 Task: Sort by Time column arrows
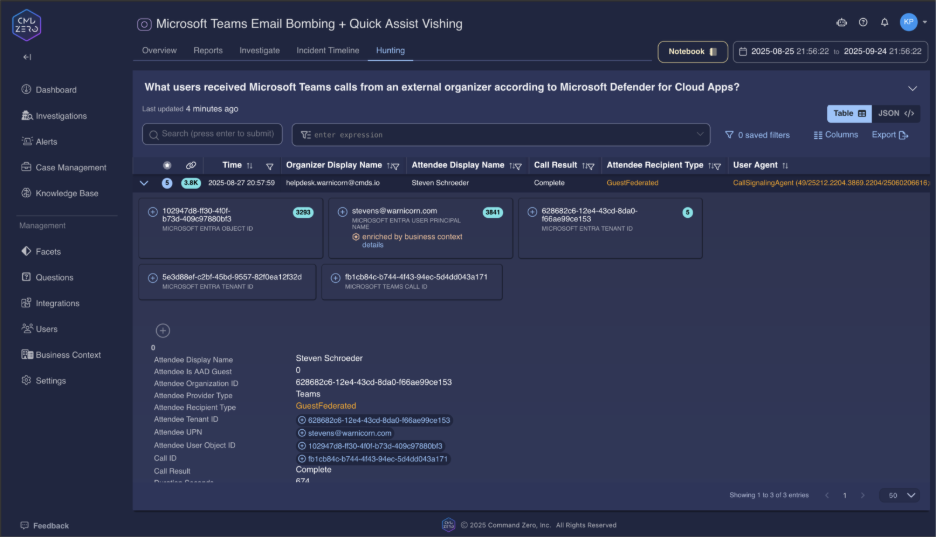(250, 166)
